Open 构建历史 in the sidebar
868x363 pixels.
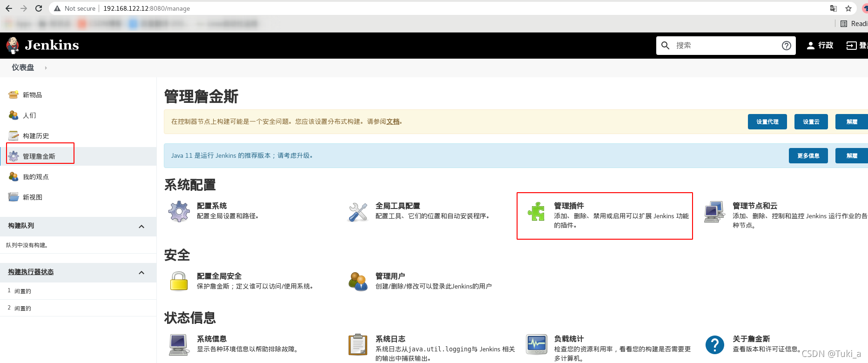pos(36,136)
